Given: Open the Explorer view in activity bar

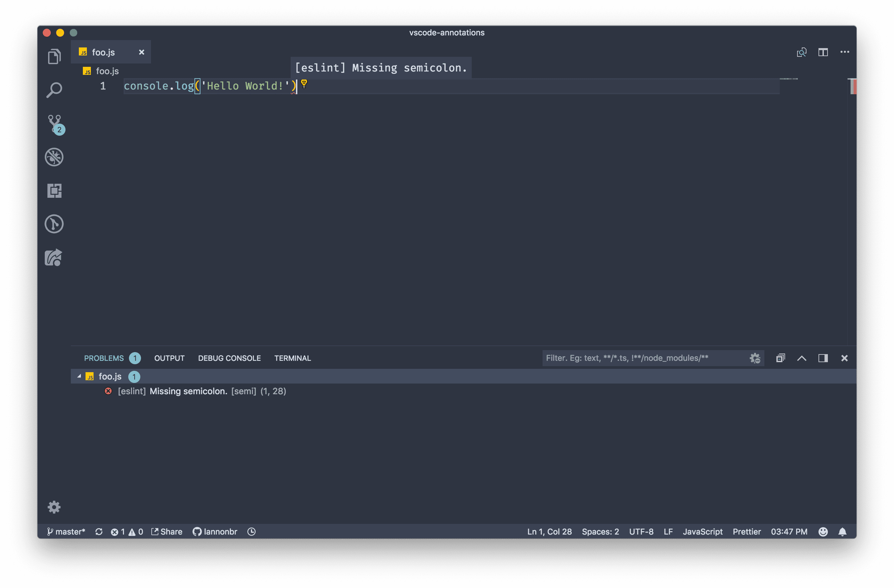Looking at the screenshot, I should click(54, 57).
